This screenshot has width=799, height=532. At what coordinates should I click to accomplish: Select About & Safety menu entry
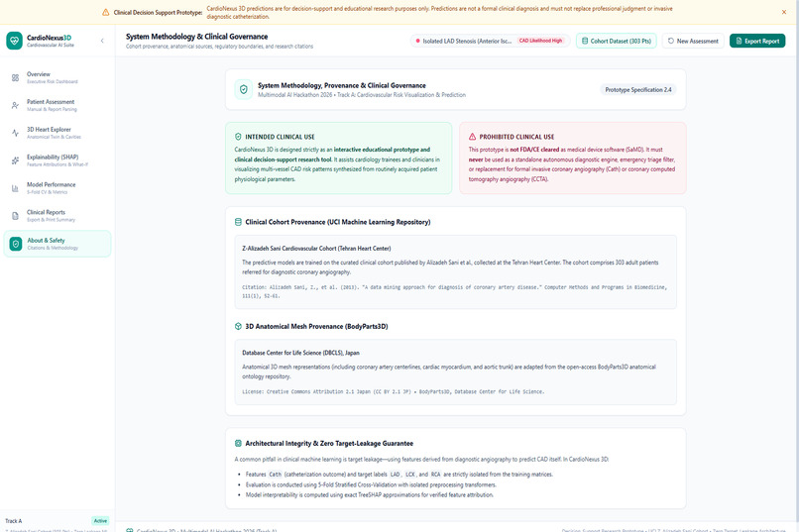click(x=57, y=244)
